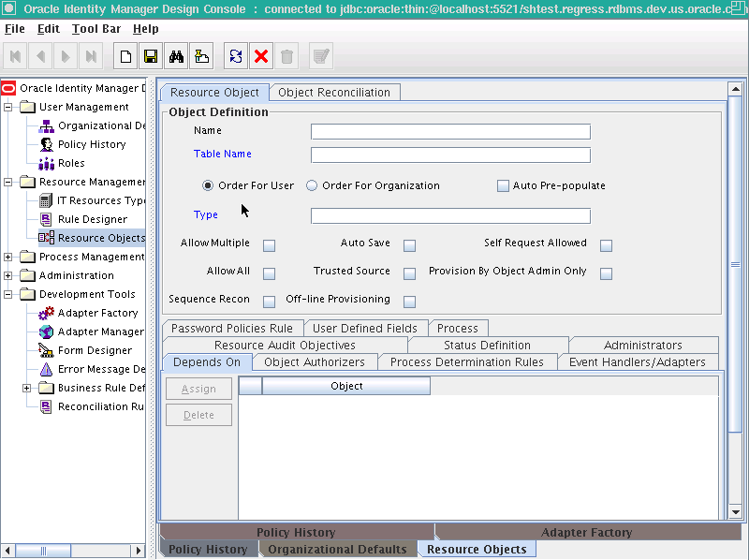Click inside the Table Name input field
Screen dimensions: 749x560
(x=449, y=155)
